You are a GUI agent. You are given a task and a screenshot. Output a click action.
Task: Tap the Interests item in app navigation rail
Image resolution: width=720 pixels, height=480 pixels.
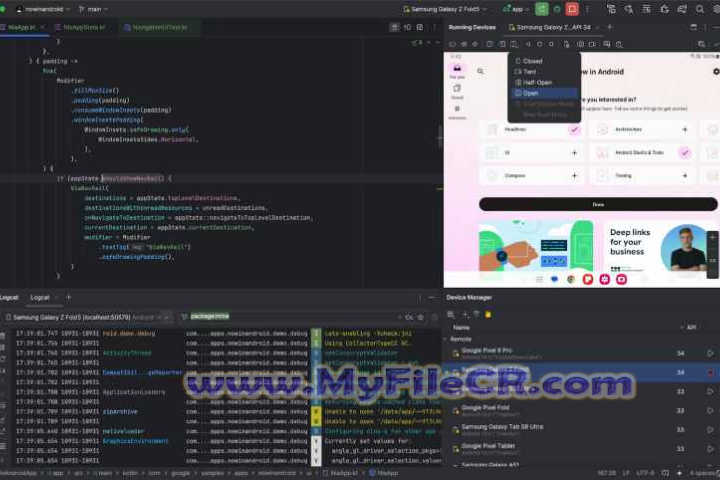457,112
